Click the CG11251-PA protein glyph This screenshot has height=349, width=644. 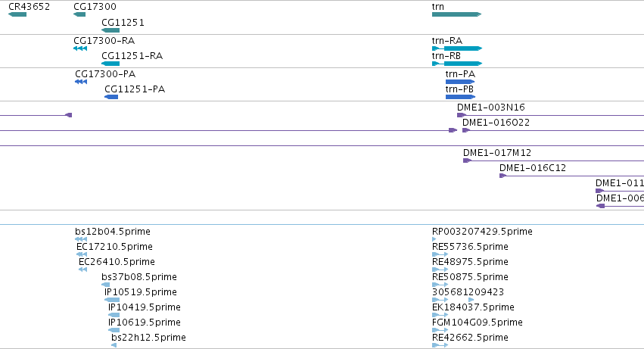(111, 97)
